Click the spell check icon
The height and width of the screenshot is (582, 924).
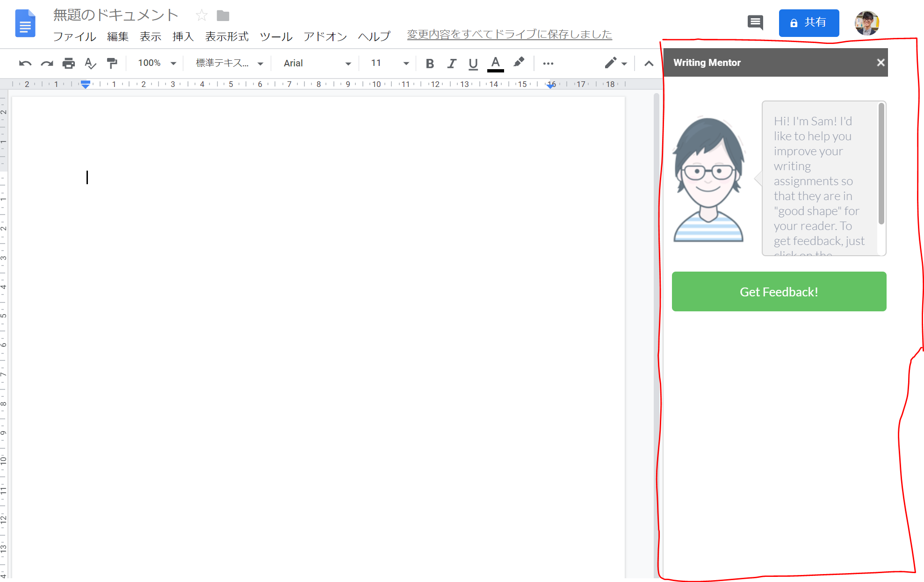[90, 63]
